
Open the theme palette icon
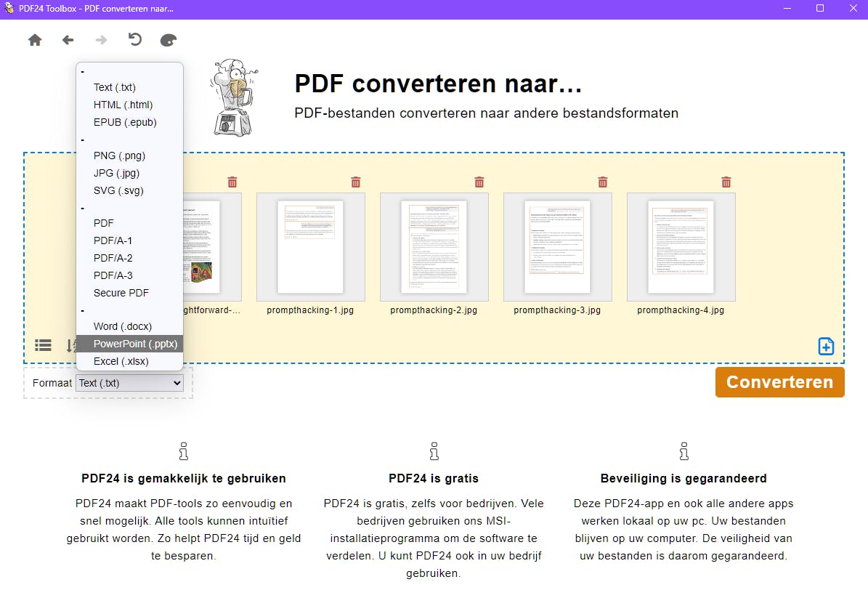pos(169,40)
